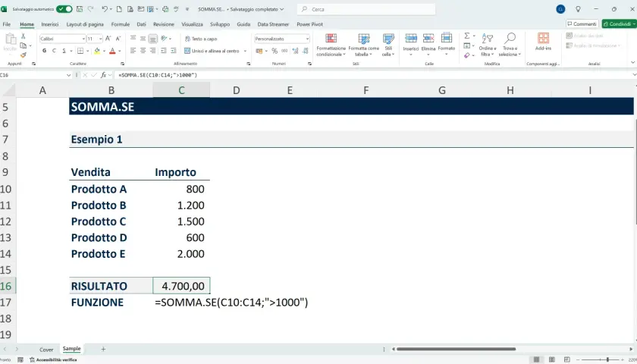Click Accessibilità: verifica in status bar

tap(53, 360)
